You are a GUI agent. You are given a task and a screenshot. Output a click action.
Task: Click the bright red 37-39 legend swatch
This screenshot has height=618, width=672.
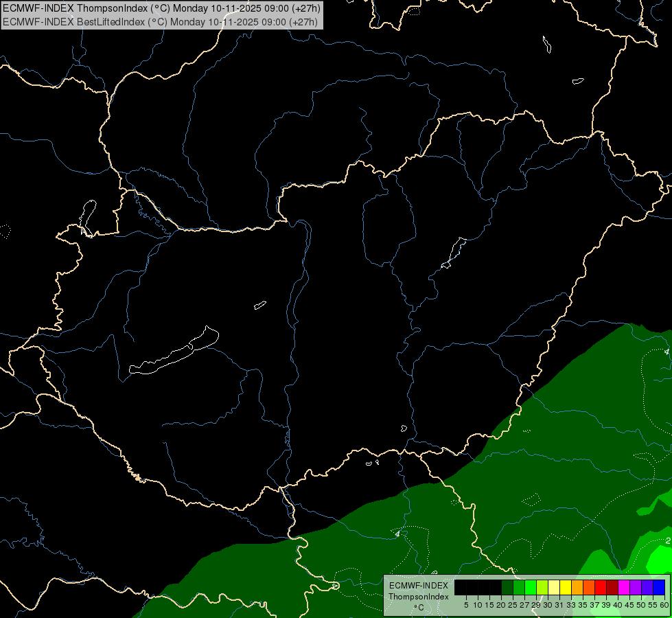(601, 588)
